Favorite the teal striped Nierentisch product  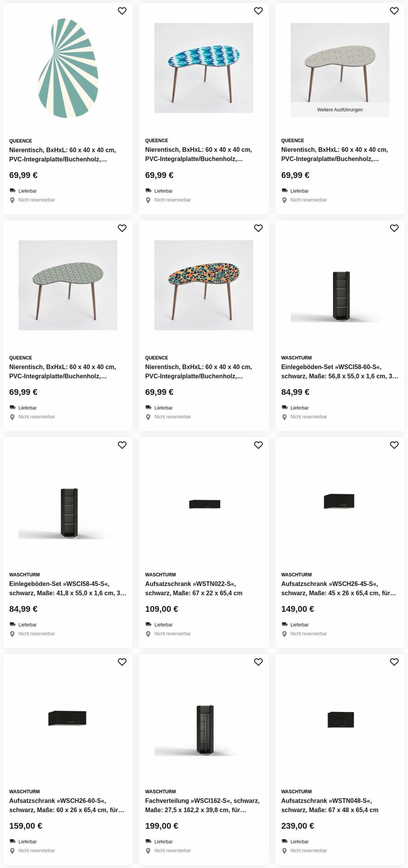(x=122, y=11)
